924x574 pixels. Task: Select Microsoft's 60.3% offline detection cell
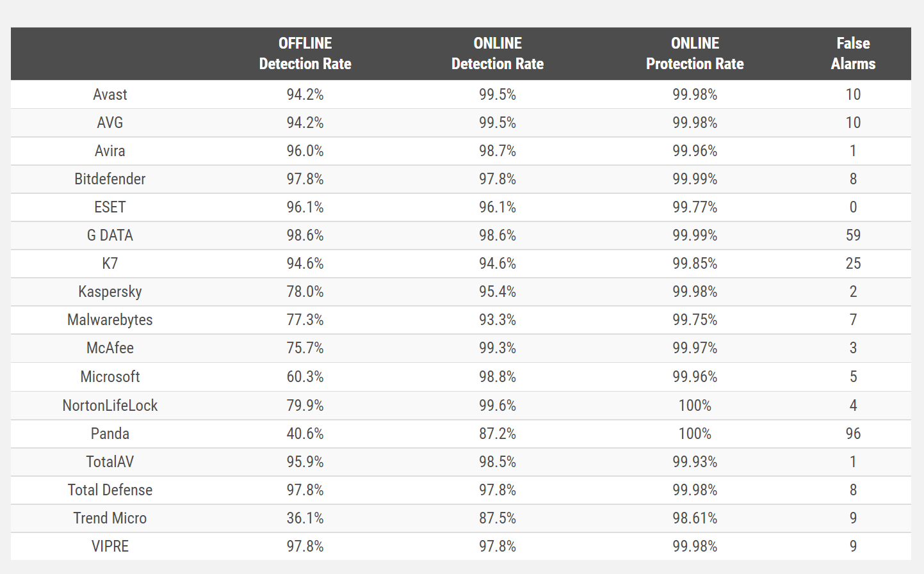click(305, 377)
